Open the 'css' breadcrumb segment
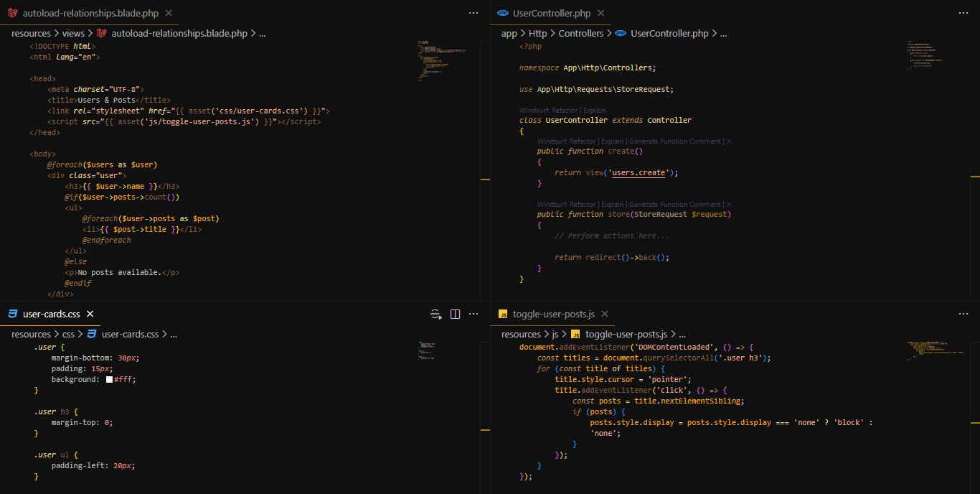The height and width of the screenshot is (494, 980). click(68, 334)
